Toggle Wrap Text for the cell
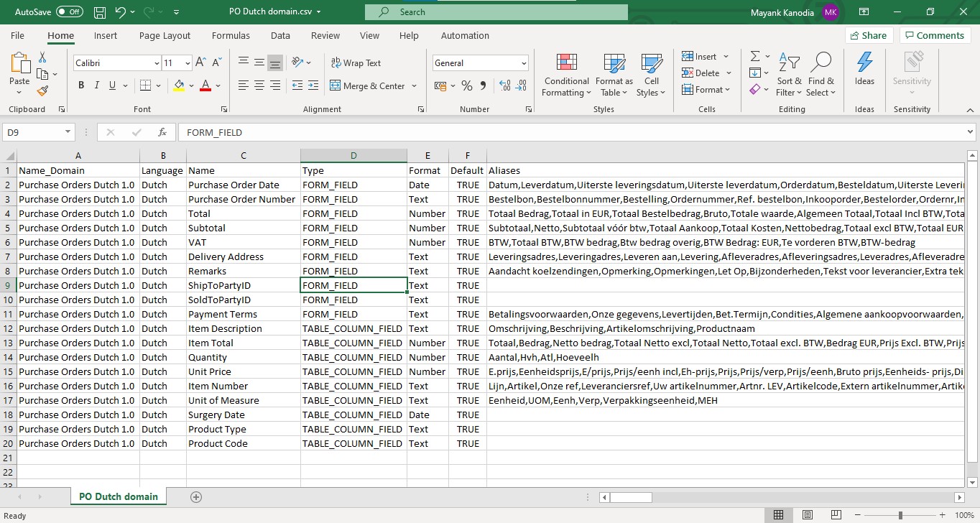The width and height of the screenshot is (980, 523). [x=356, y=63]
